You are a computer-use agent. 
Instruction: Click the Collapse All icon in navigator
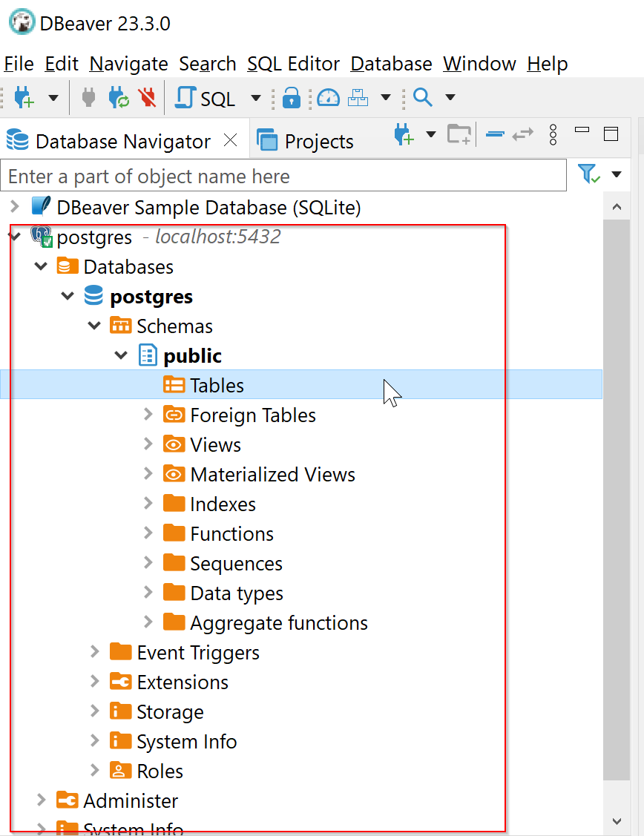[x=496, y=134]
